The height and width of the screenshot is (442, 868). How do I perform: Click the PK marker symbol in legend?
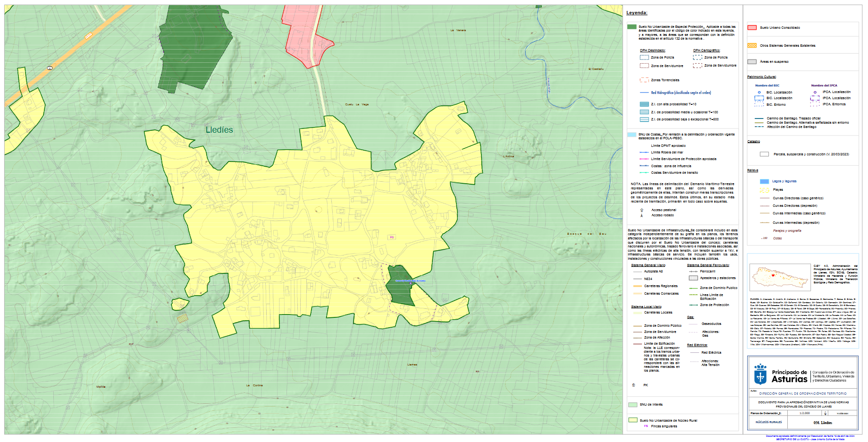click(x=633, y=385)
